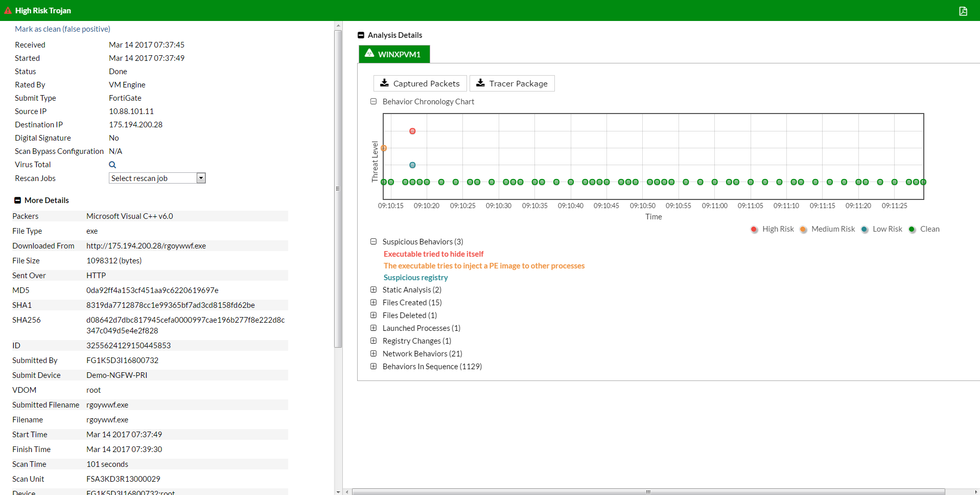Click the red High Risk legend dot
The image size is (980, 495).
click(x=754, y=229)
